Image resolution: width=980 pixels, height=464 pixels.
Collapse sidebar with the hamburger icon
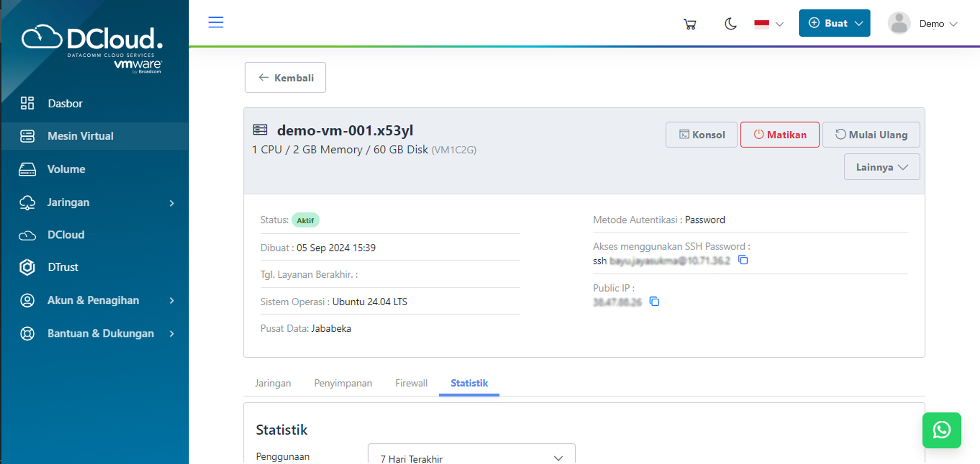(216, 22)
